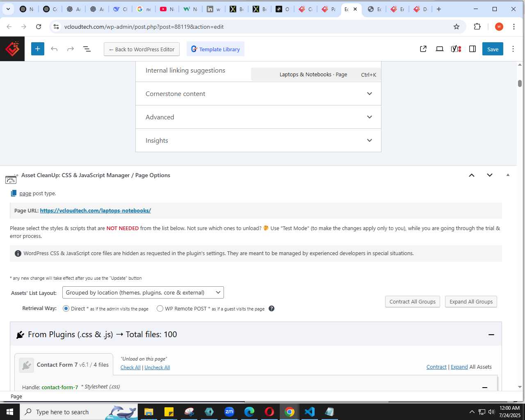Bookmark this page with star icon
Screen dimensions: 525x420
[x=457, y=27]
